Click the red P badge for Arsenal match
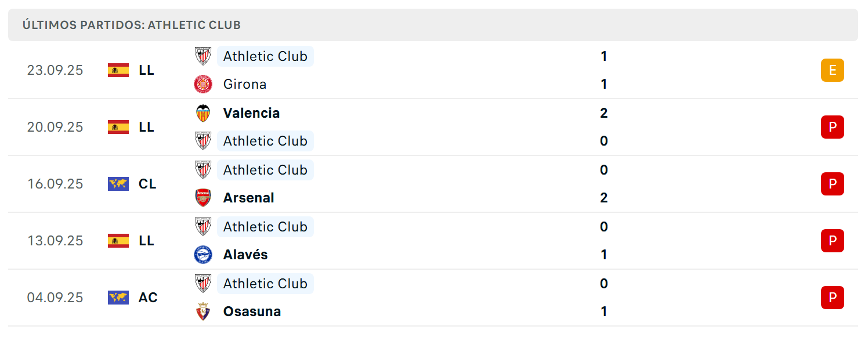Image resolution: width=868 pixels, height=337 pixels. 833,184
